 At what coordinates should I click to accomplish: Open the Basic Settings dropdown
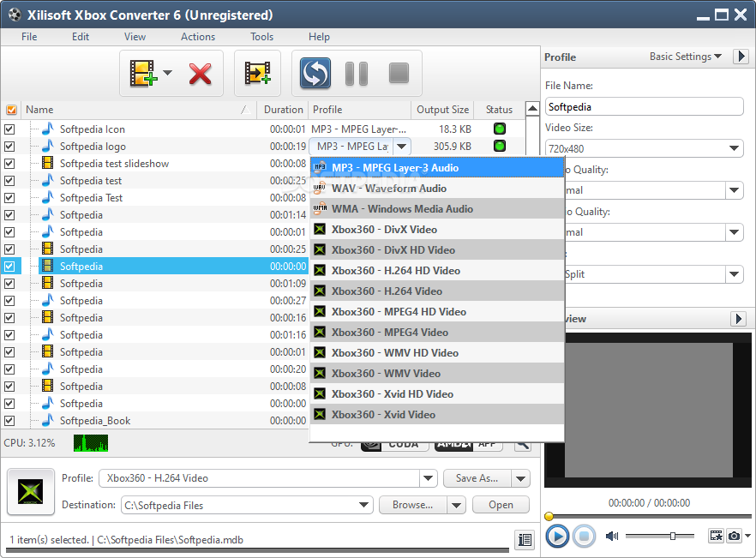pyautogui.click(x=685, y=57)
